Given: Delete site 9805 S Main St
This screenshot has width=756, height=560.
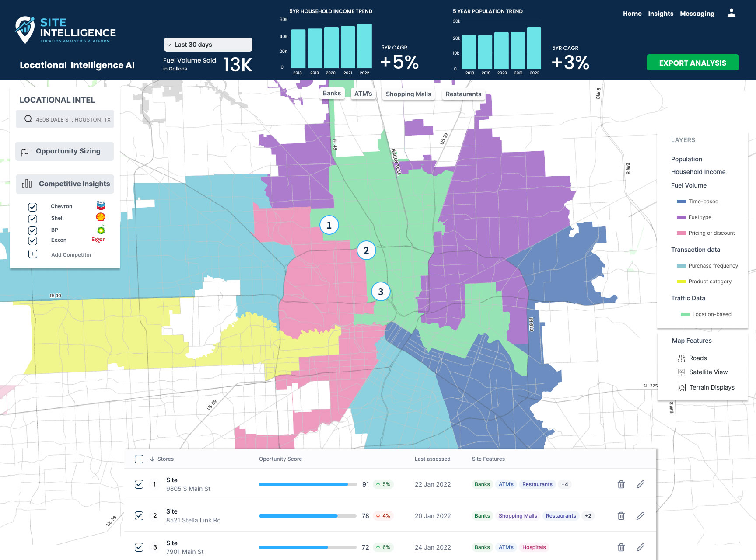Looking at the screenshot, I should [621, 484].
